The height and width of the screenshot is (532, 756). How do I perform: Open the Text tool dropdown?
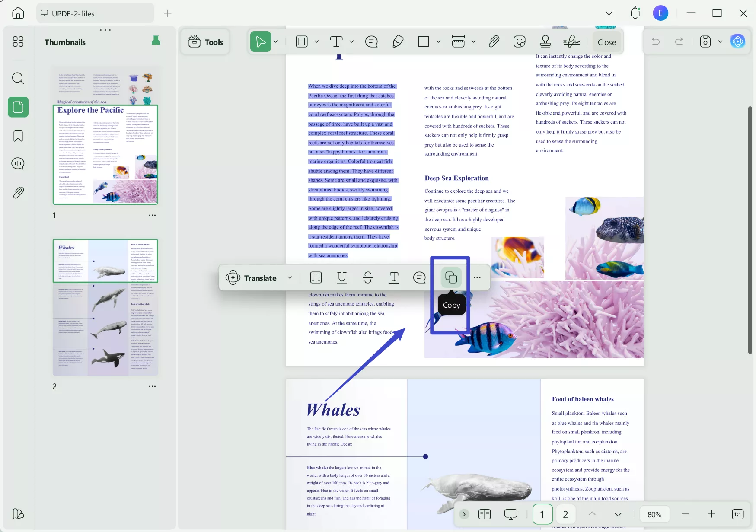coord(351,41)
